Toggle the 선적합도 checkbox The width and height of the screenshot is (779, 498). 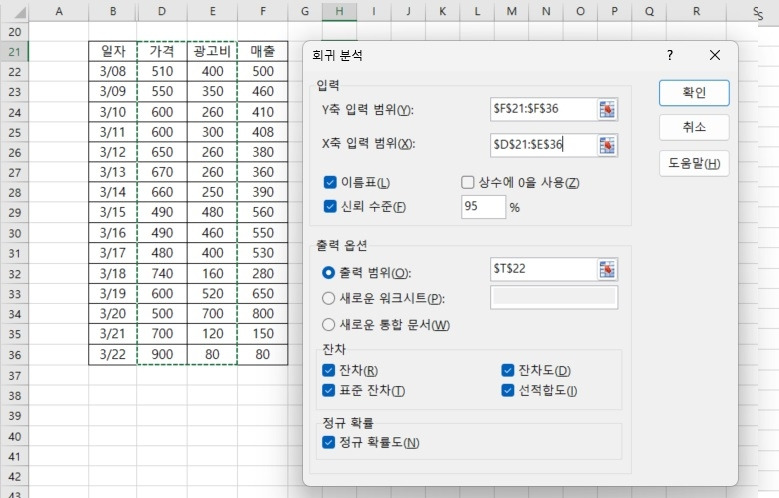(x=507, y=391)
